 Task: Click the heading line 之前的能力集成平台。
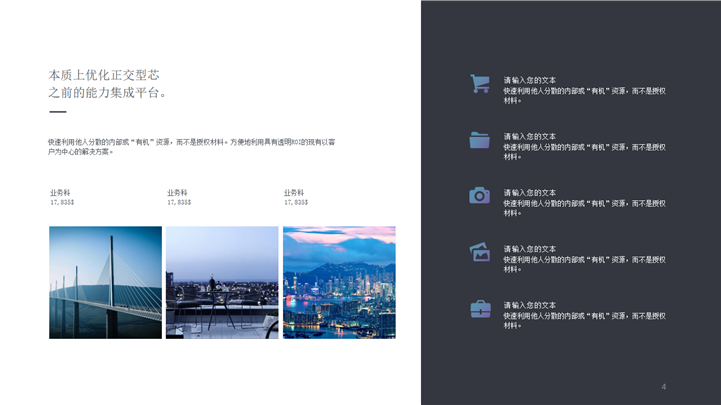(108, 93)
